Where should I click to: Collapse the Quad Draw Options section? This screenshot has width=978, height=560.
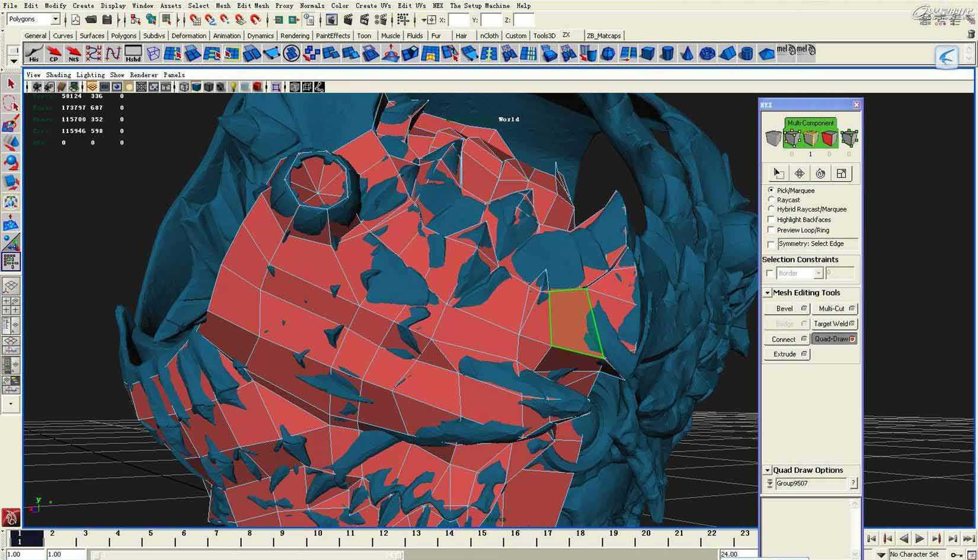[767, 470]
